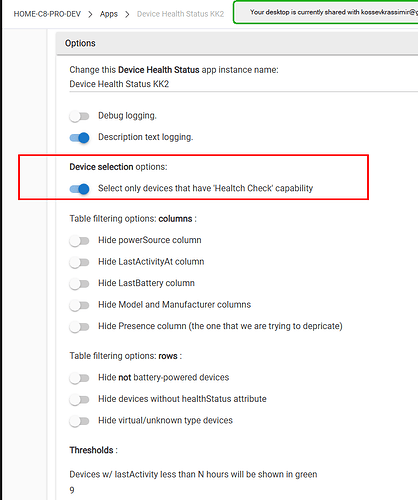Viewport: 418px width, 500px height.
Task: Enable Hide Presence column switch
Action: 79,327
